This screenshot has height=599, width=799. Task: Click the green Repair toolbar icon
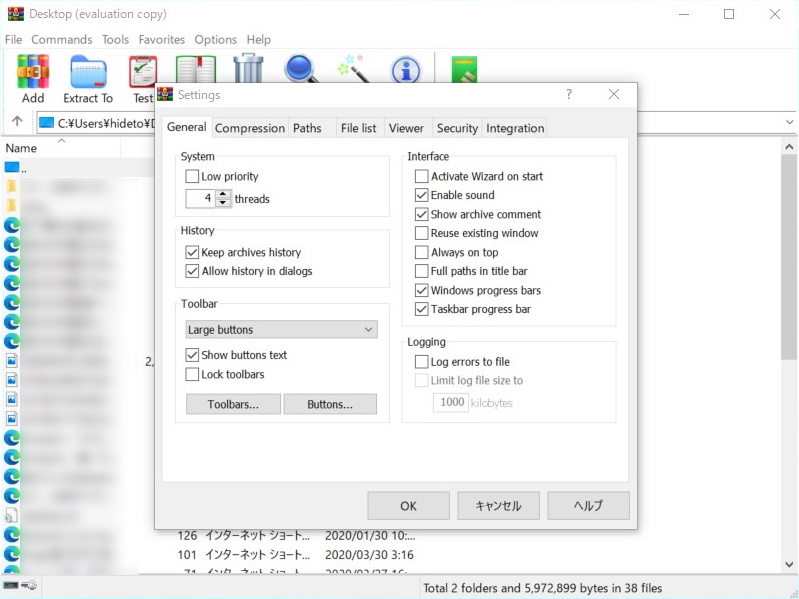[x=464, y=69]
